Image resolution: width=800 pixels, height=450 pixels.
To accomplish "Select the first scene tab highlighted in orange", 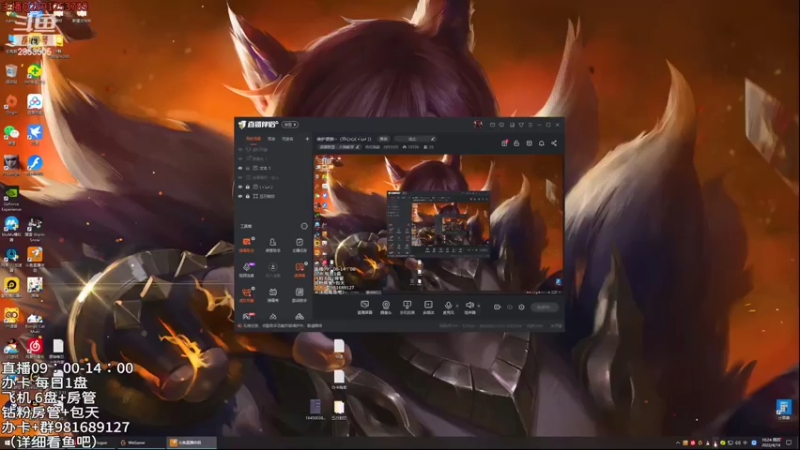I will pos(253,139).
